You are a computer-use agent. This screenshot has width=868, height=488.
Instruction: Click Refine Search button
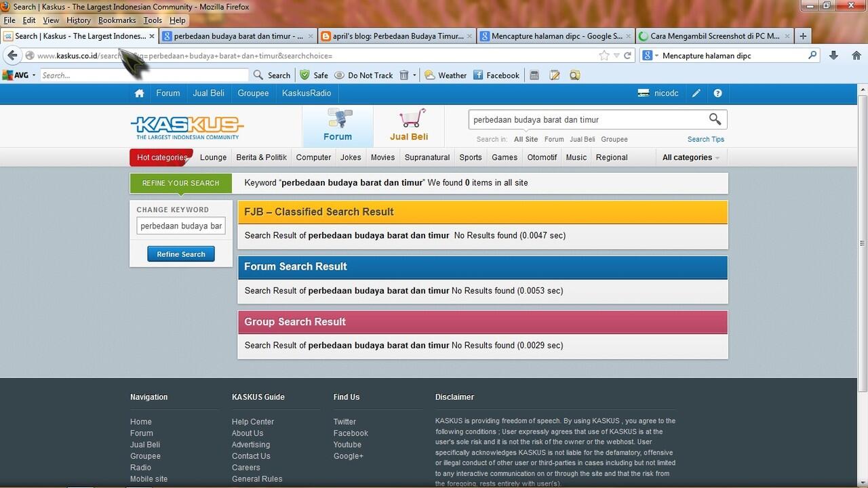(x=181, y=254)
